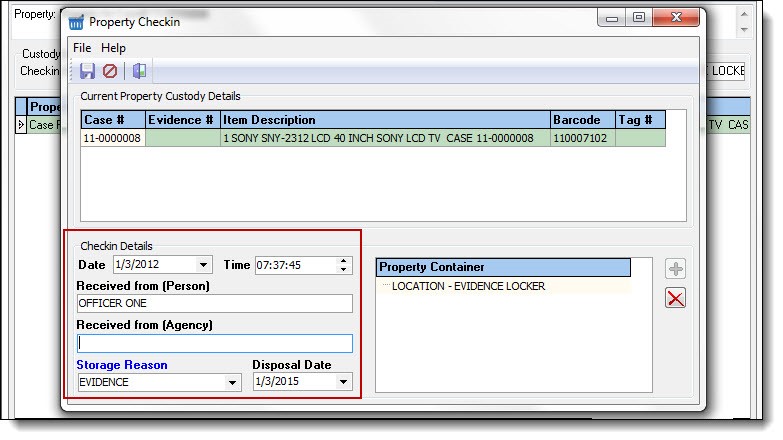783x440 pixels.
Task: Maximize the Property Checkin window
Action: click(639, 17)
